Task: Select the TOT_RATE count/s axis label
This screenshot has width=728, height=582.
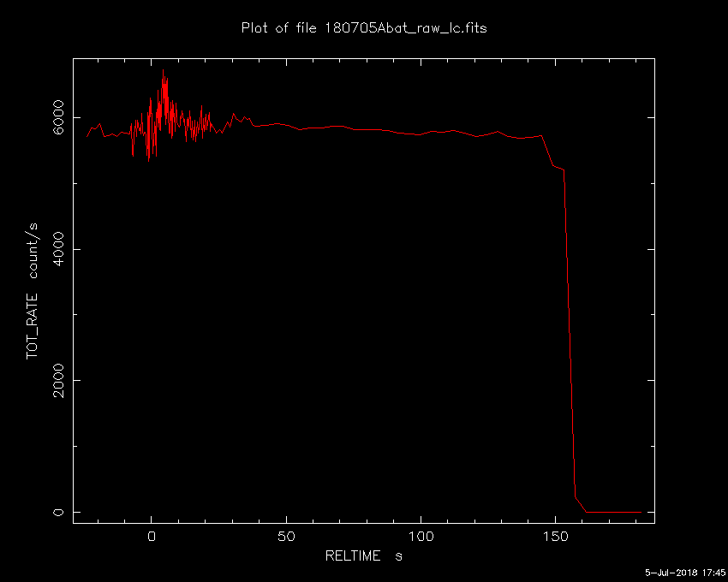Action: pyautogui.click(x=32, y=291)
